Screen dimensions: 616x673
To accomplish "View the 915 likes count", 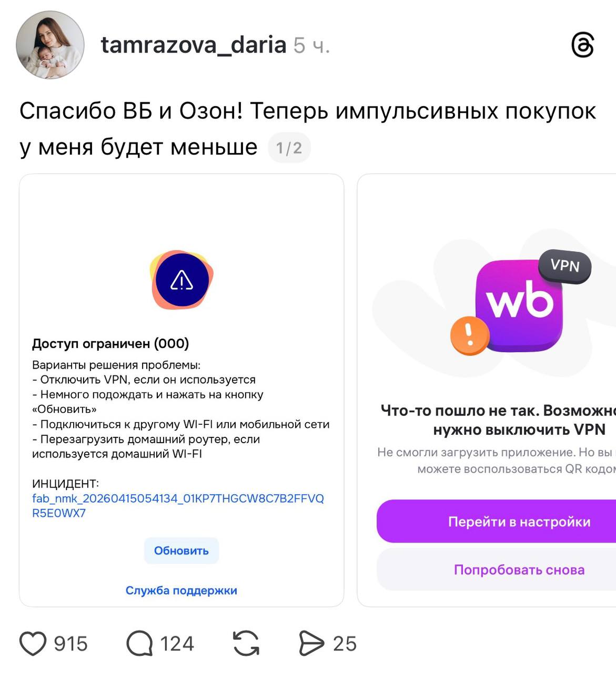I will (71, 644).
